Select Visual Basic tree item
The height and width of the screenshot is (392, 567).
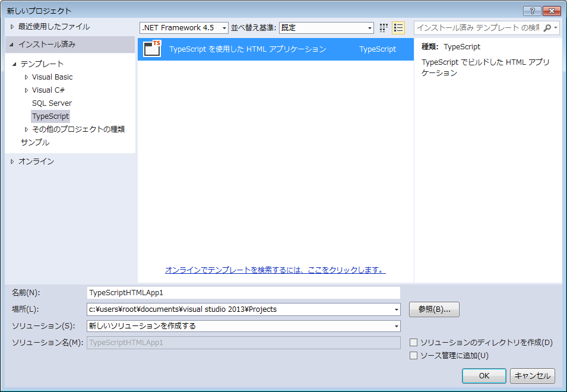52,77
